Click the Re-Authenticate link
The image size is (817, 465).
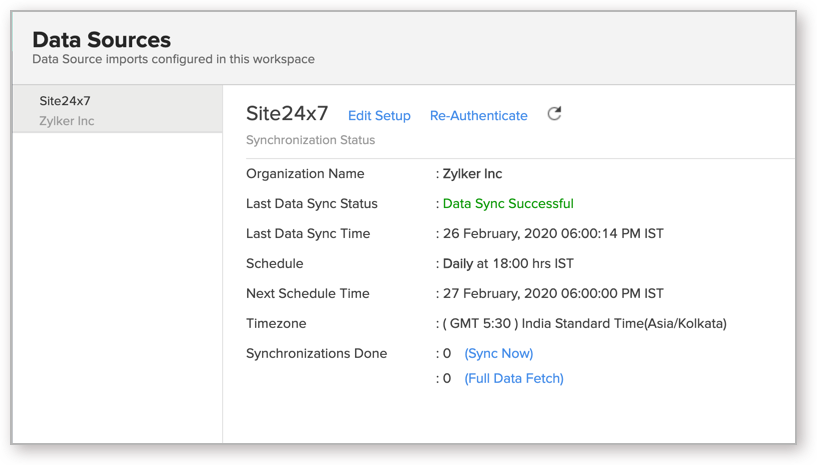[478, 116]
